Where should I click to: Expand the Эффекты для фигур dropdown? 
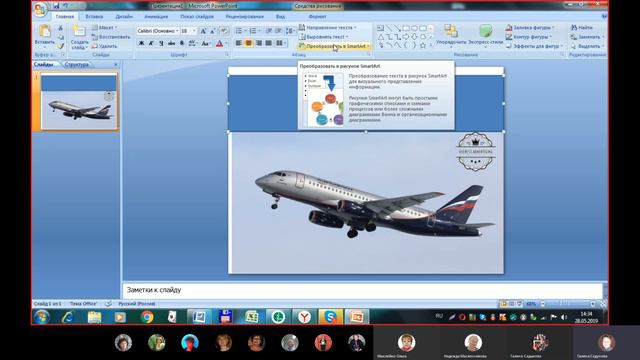[x=535, y=46]
